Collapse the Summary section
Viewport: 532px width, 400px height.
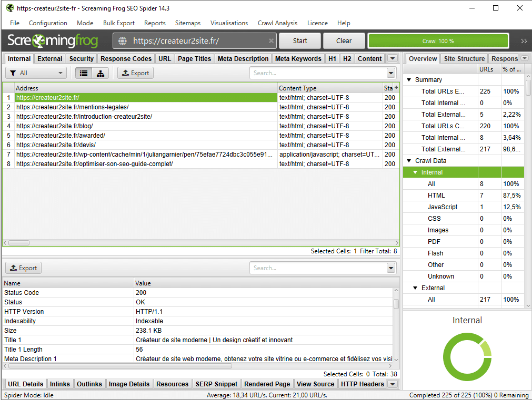[409, 80]
